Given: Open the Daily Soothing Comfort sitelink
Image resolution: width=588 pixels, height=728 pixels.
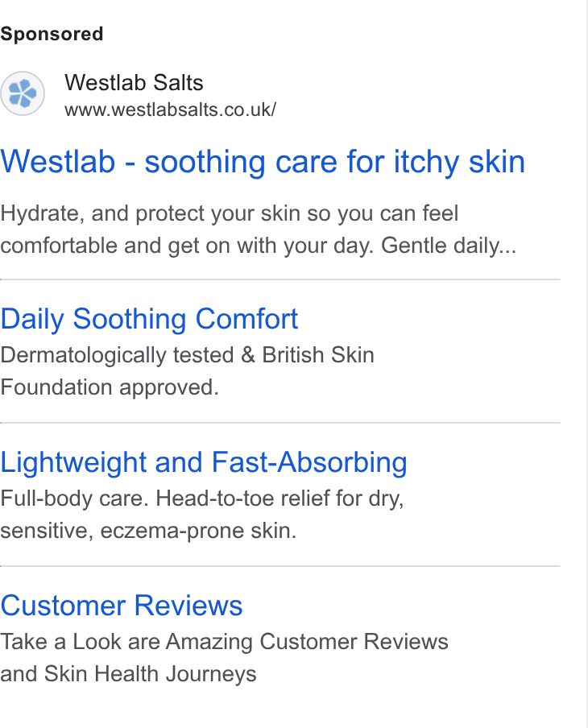Looking at the screenshot, I should 149,319.
